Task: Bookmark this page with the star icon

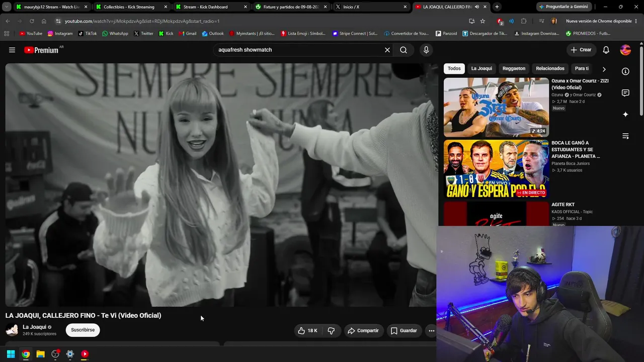Action: point(482,21)
